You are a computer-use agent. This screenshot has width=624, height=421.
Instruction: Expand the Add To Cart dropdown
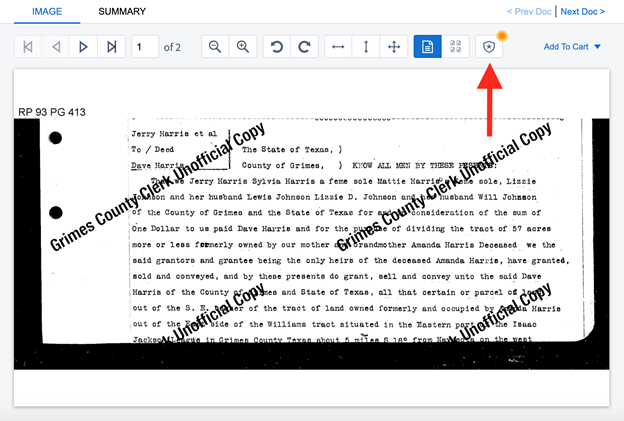pyautogui.click(x=572, y=47)
